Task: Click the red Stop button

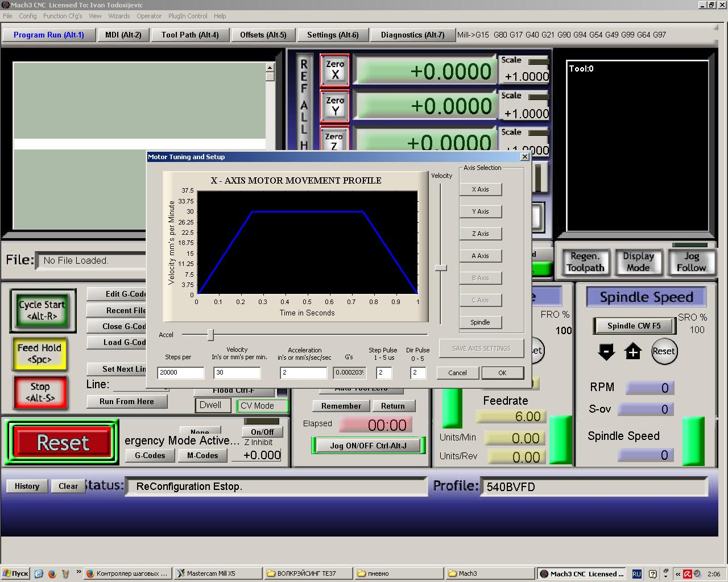Action: (x=39, y=392)
